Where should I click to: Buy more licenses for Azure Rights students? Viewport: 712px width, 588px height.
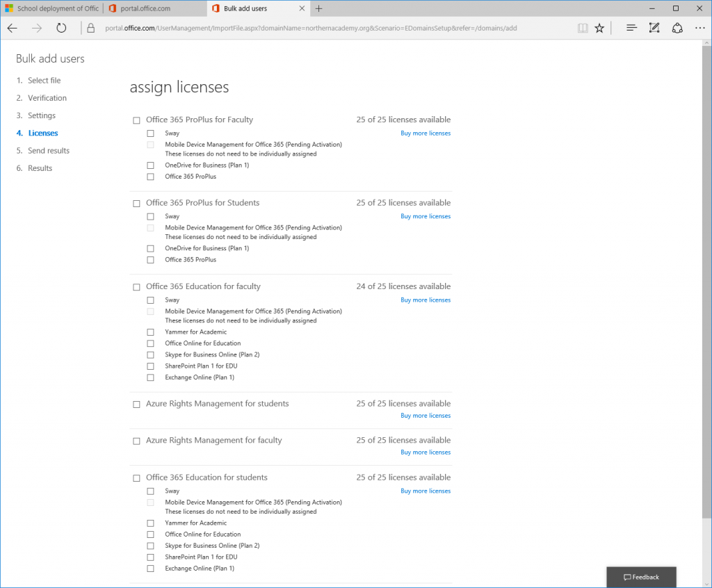(426, 416)
